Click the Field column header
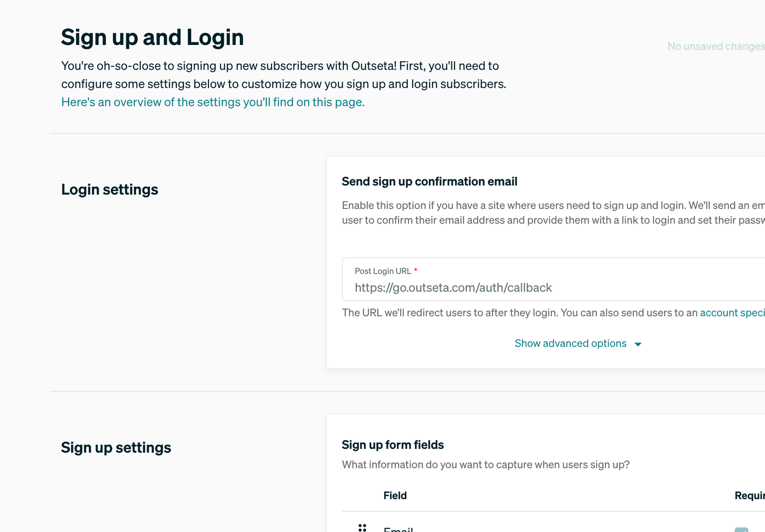Image resolution: width=765 pixels, height=532 pixels. pos(395,495)
